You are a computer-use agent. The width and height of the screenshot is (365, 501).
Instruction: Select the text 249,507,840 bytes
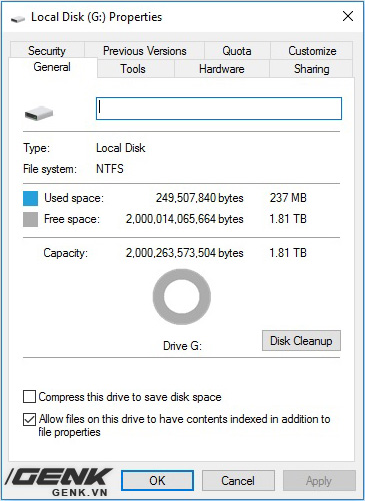[199, 198]
